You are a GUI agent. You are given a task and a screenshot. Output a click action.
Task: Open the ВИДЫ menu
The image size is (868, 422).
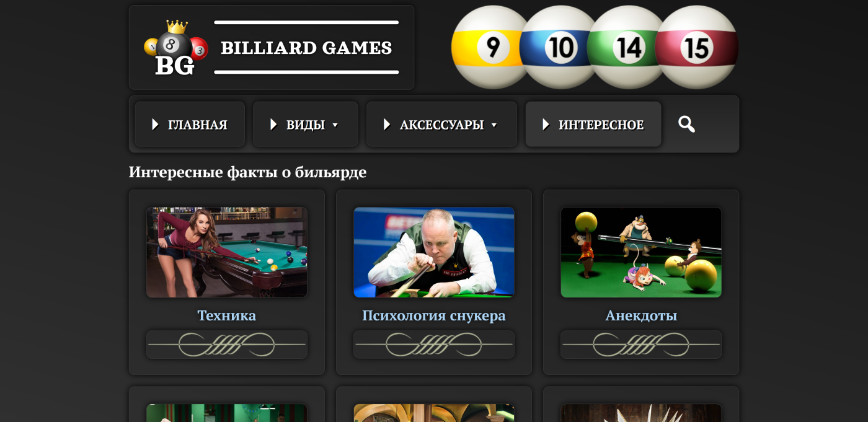[x=306, y=125]
